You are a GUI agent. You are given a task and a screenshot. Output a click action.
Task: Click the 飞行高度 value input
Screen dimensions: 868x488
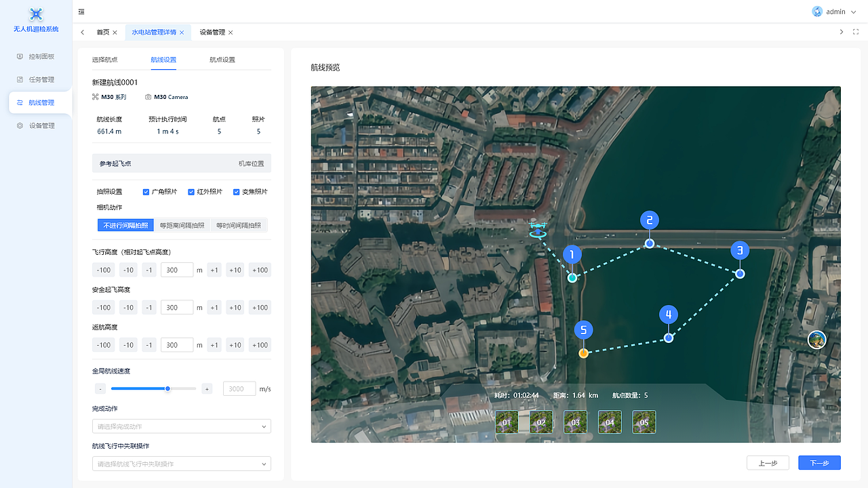pyautogui.click(x=177, y=270)
